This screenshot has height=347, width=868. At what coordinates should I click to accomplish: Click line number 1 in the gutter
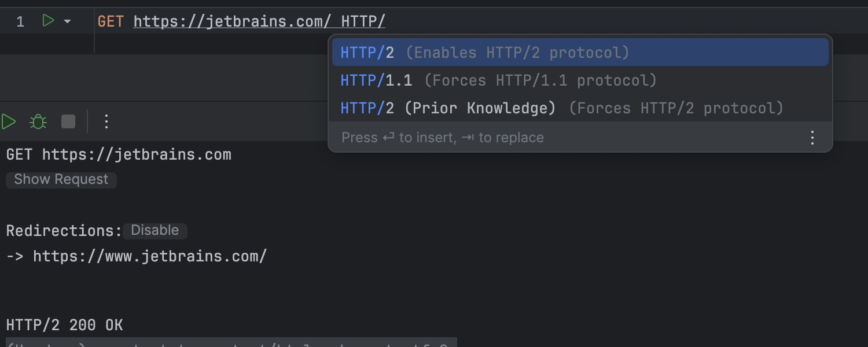tap(20, 22)
